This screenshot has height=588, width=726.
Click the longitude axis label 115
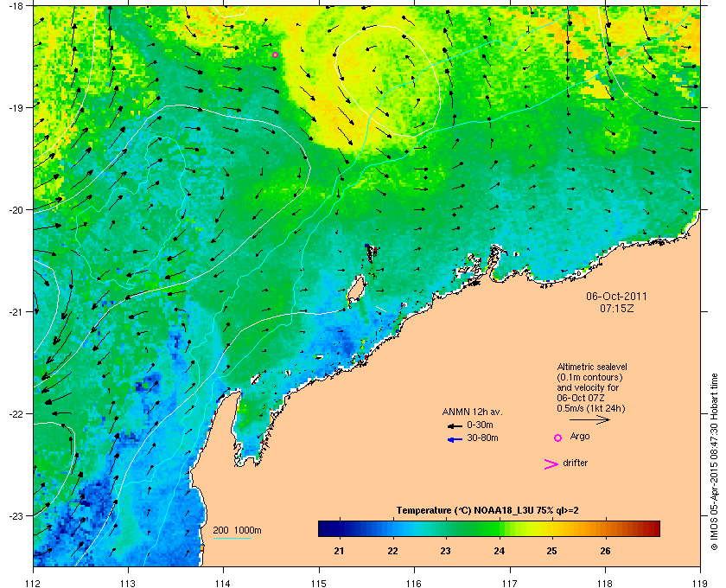point(319,583)
